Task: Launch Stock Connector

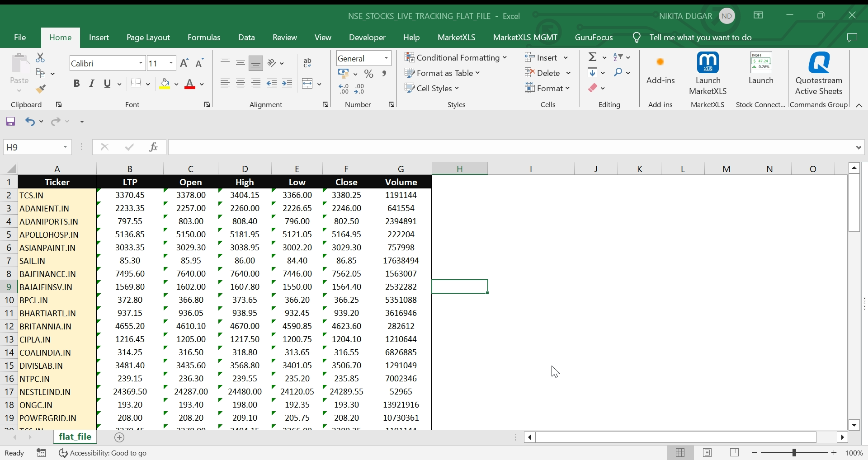Action: point(761,68)
